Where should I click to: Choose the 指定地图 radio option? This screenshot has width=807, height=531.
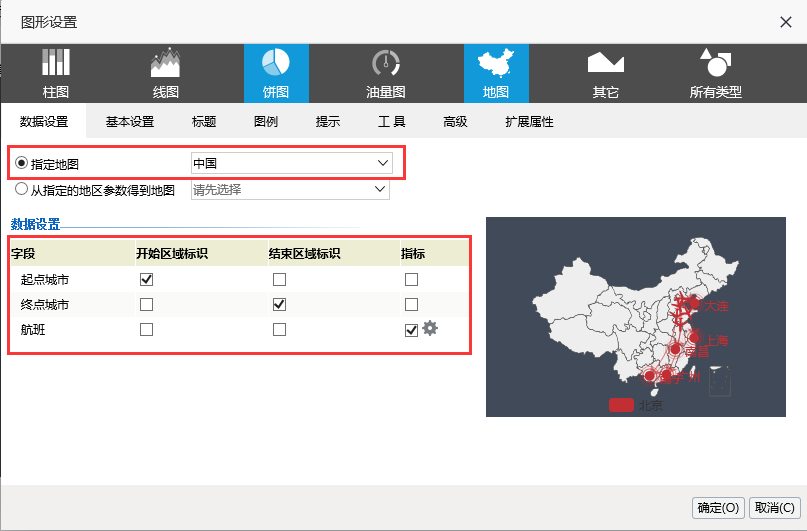pyautogui.click(x=21, y=164)
